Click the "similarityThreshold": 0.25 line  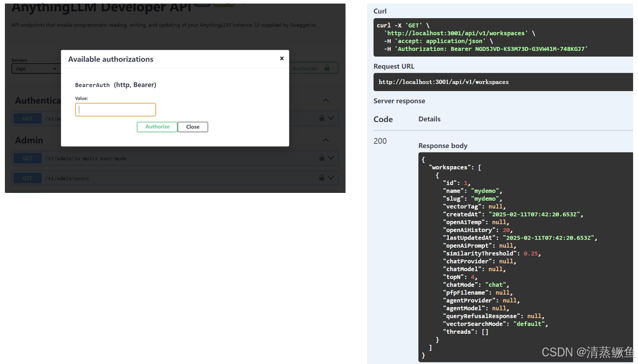pos(491,254)
